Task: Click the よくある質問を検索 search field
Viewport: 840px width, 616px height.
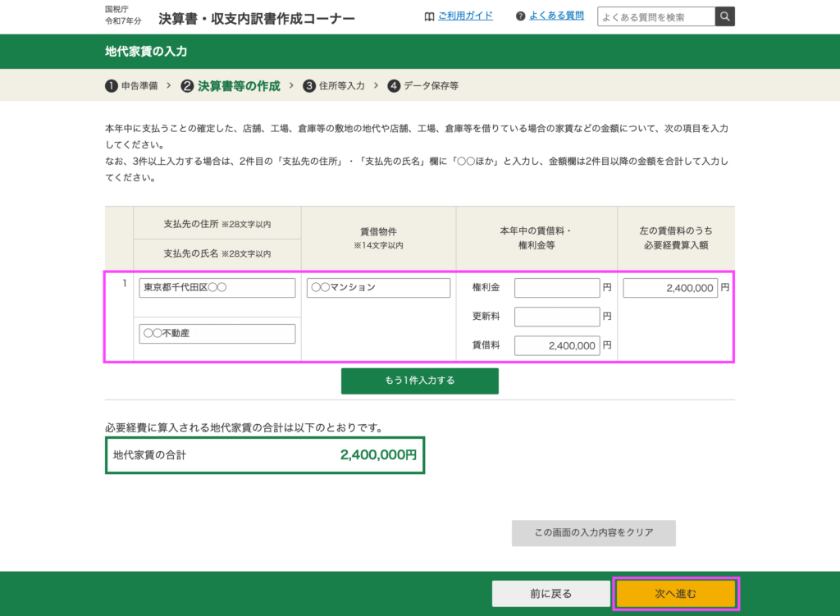Action: click(x=655, y=16)
